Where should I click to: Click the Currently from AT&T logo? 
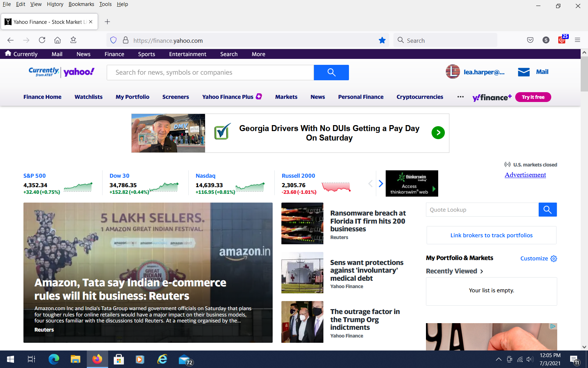pos(44,72)
